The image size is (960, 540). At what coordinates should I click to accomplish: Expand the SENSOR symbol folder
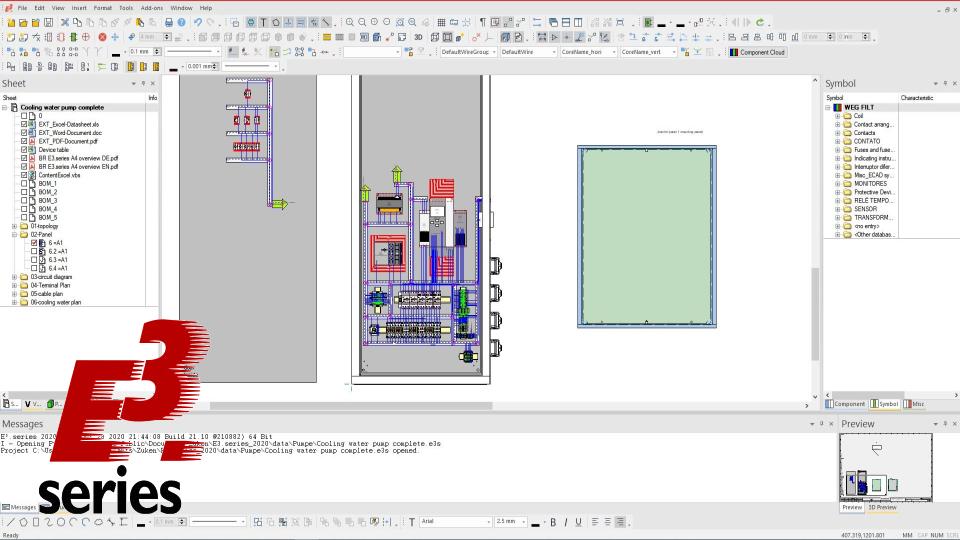coord(838,209)
